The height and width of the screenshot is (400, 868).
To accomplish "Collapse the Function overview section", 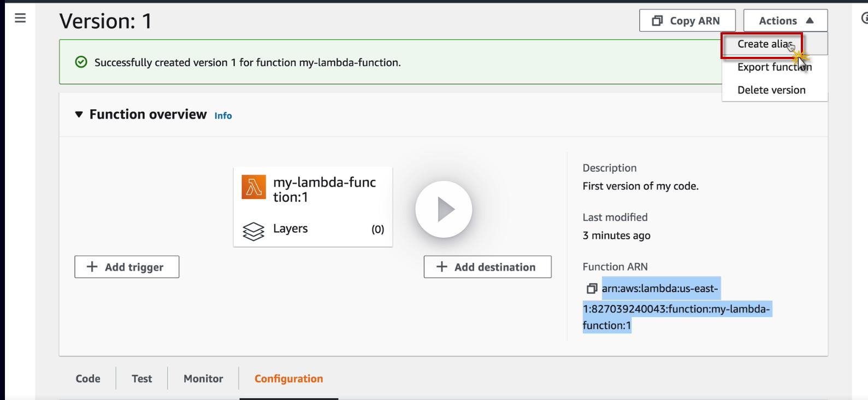I will pyautogui.click(x=79, y=114).
